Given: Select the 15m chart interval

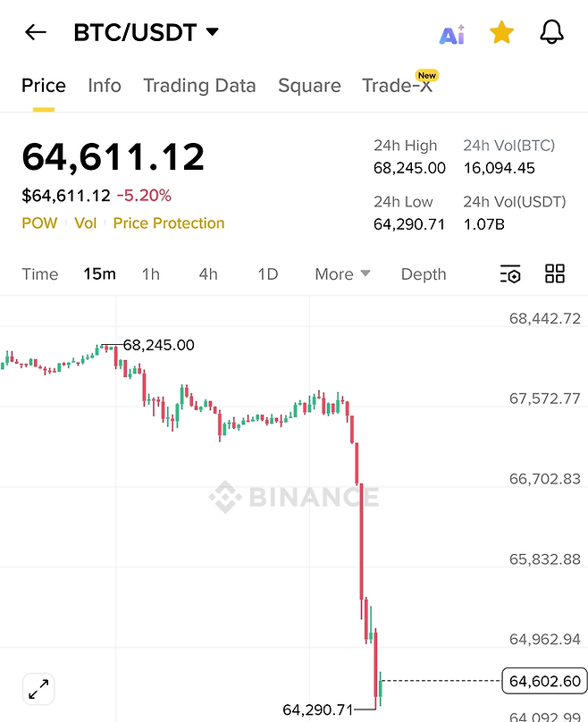Looking at the screenshot, I should tap(99, 274).
